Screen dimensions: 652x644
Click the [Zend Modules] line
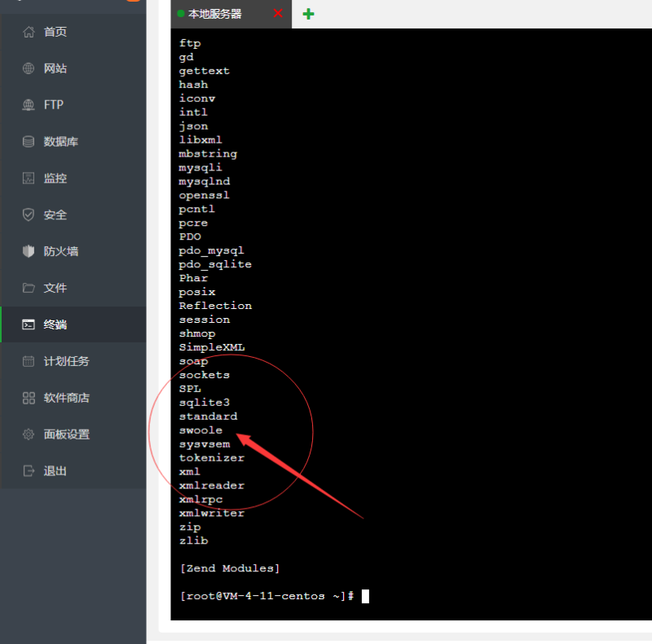(230, 568)
